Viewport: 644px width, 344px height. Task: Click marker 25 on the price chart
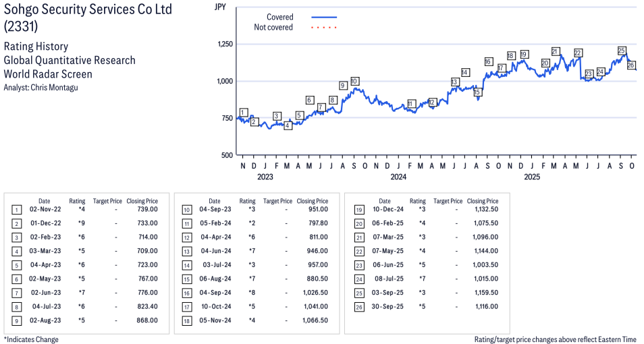tap(622, 51)
